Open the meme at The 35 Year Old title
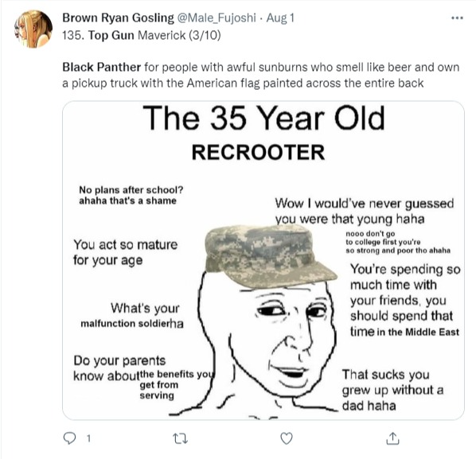 click(x=263, y=118)
